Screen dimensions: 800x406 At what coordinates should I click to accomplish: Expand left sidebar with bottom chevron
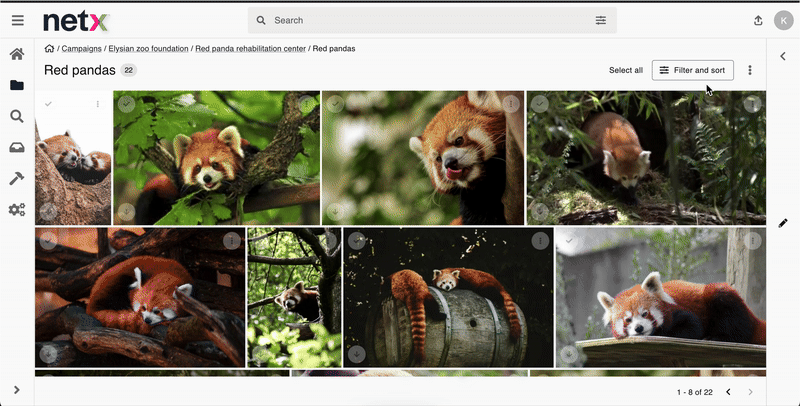tap(17, 390)
